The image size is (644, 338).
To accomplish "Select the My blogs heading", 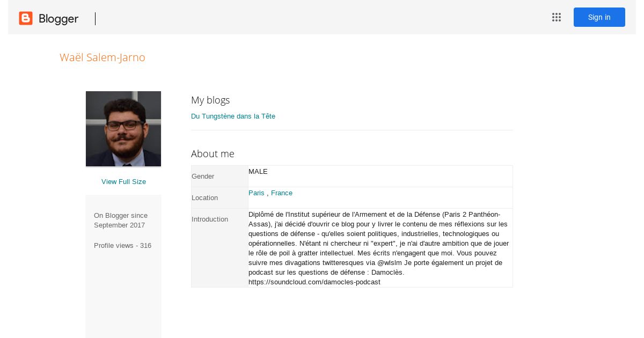I will click(210, 100).
